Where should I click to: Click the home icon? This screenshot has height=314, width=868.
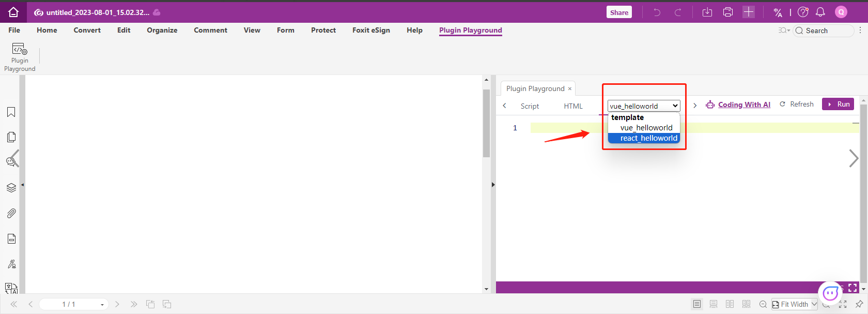(x=13, y=12)
